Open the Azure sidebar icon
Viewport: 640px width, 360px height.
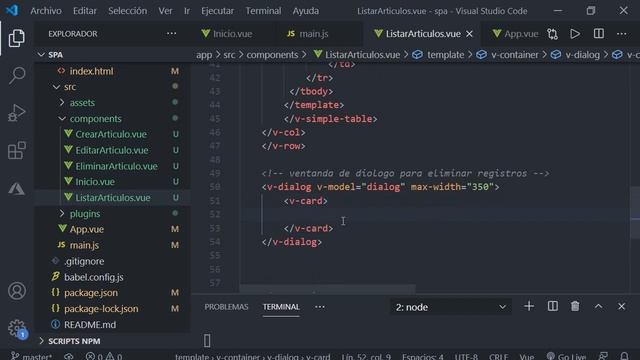pos(16,189)
